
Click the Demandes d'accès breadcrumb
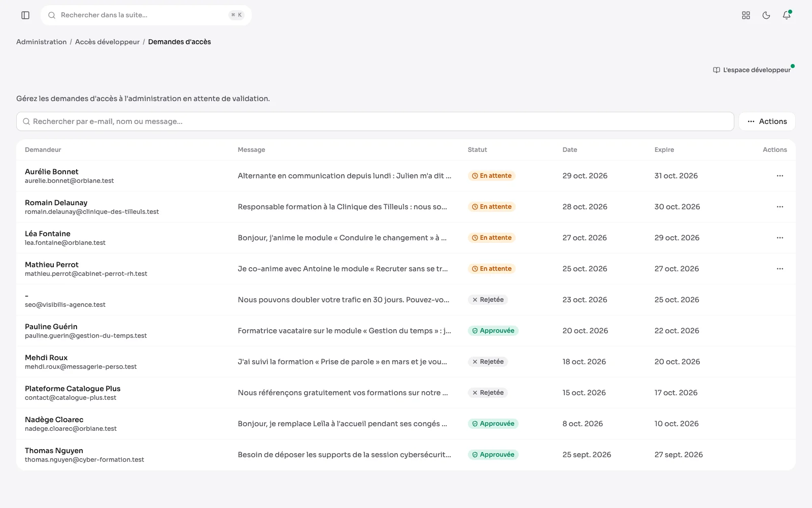[180, 42]
